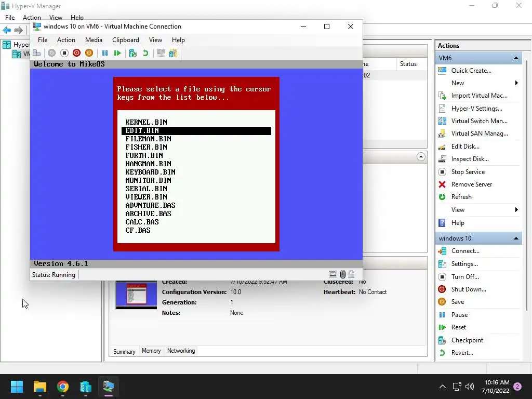Open Action menu in VM Connection window
This screenshot has width=532, height=399.
coord(66,40)
